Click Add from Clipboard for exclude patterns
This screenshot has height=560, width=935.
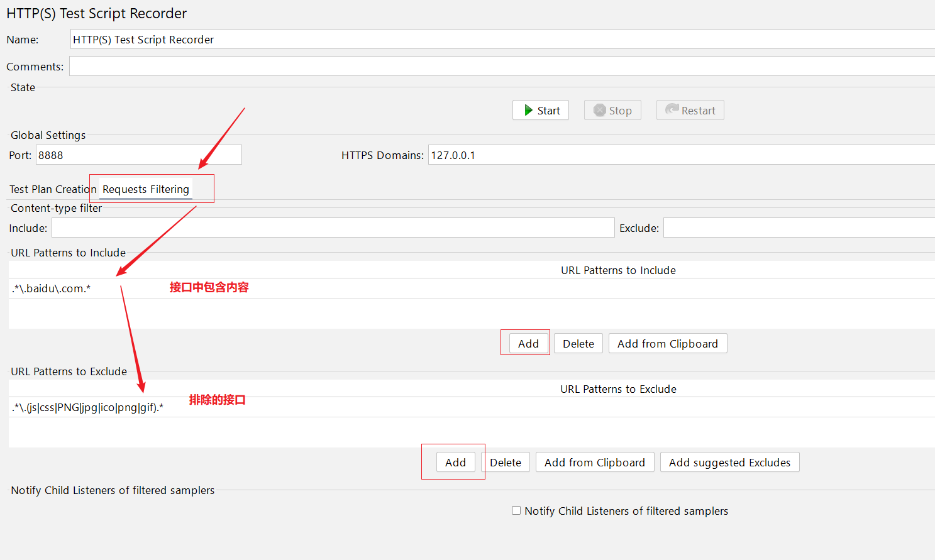point(594,463)
